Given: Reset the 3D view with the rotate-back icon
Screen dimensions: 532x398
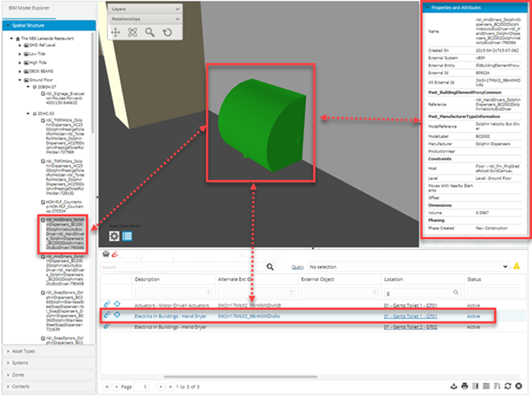Looking at the screenshot, I should (x=166, y=31).
